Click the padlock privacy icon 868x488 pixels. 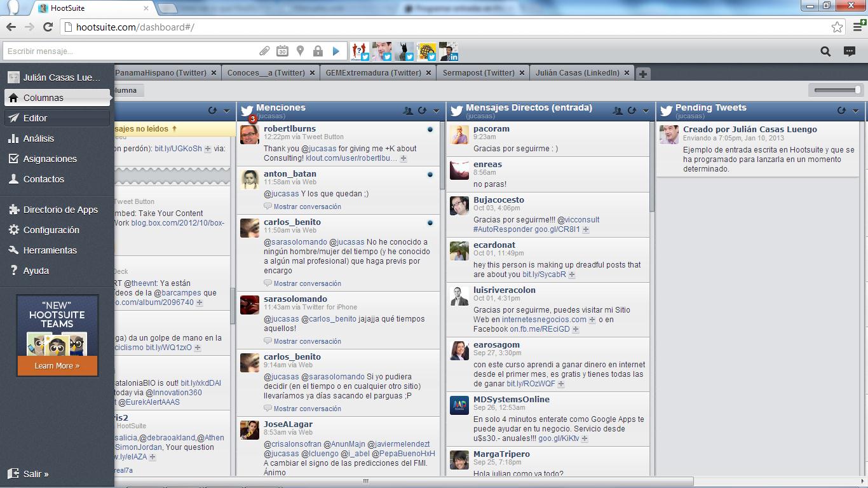318,51
